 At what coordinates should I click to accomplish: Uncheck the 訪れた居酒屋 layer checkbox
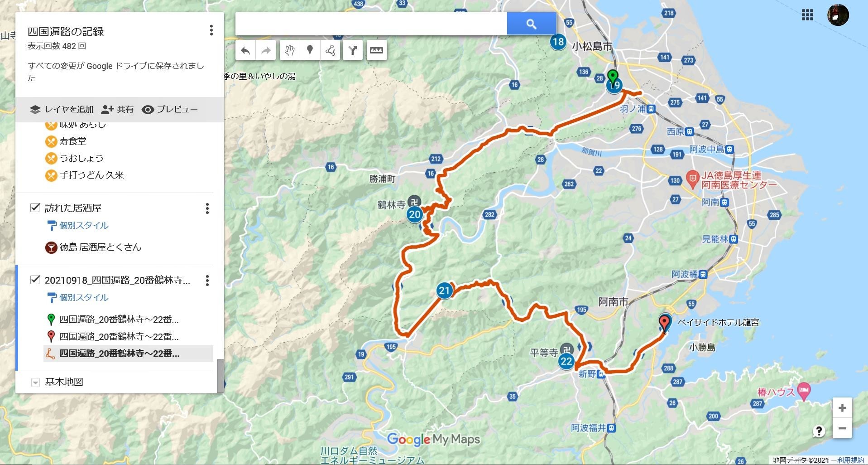[x=35, y=208]
